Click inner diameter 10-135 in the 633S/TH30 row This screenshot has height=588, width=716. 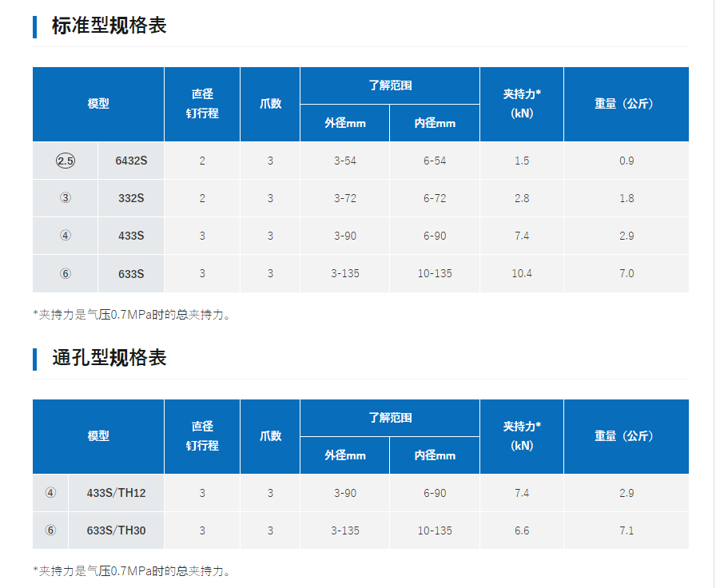[435, 530]
